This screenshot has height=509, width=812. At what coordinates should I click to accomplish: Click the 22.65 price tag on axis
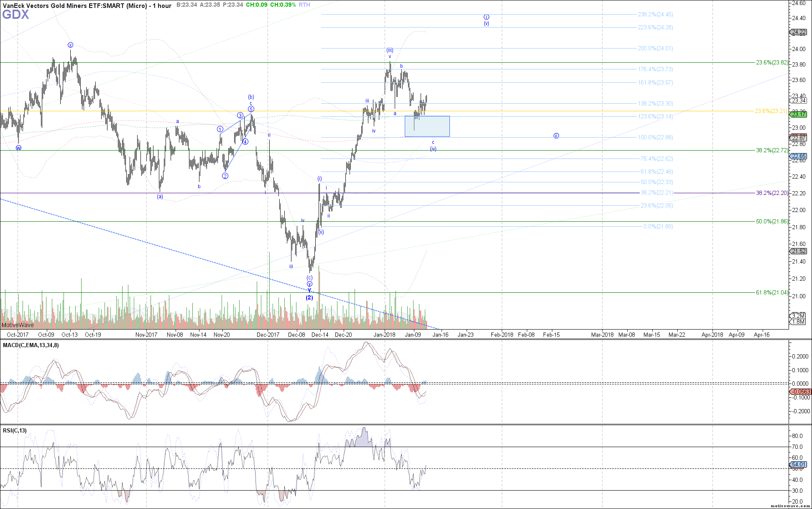pos(799,156)
